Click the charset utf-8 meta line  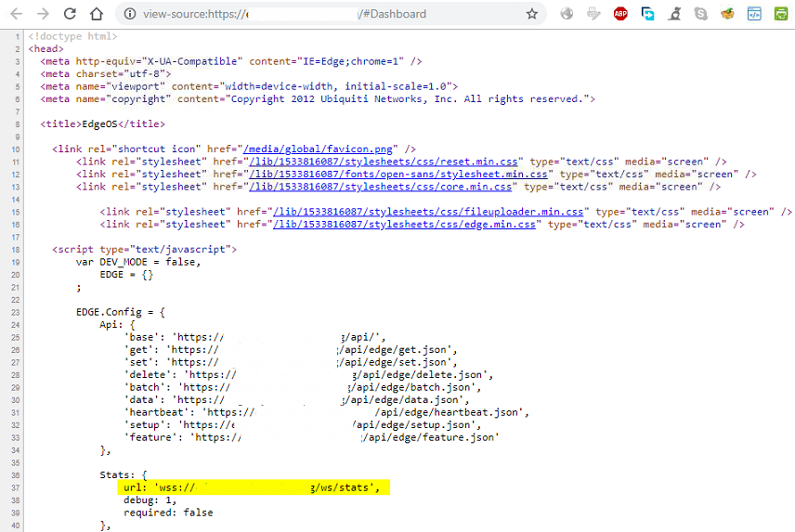[x=106, y=74]
